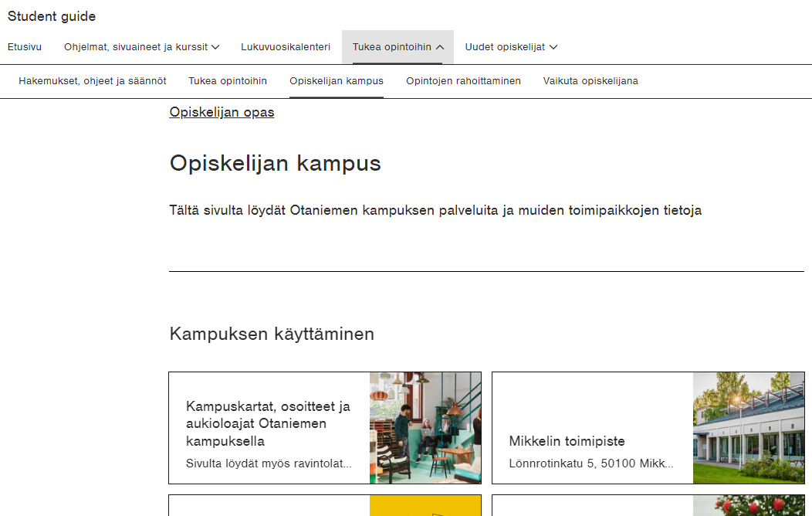This screenshot has width=812, height=516.
Task: Click the campus lounge photo with green stairs
Action: [425, 428]
